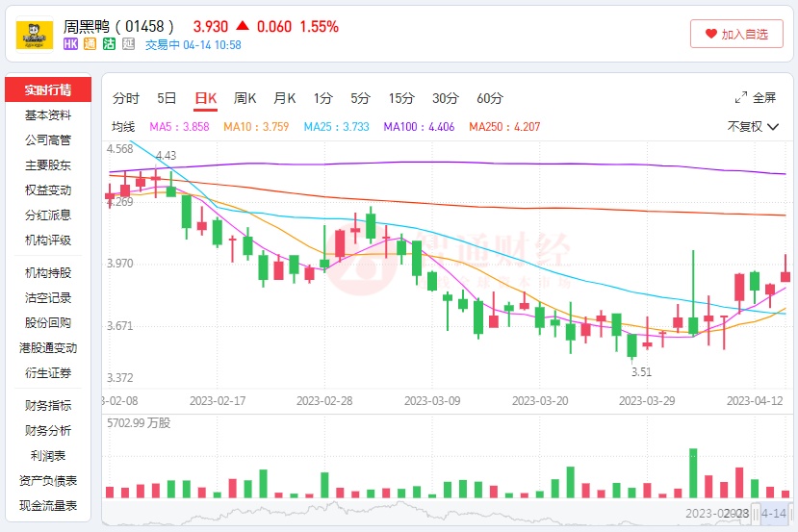Click the purple HK market badge
This screenshot has height=532, width=798.
(x=70, y=44)
